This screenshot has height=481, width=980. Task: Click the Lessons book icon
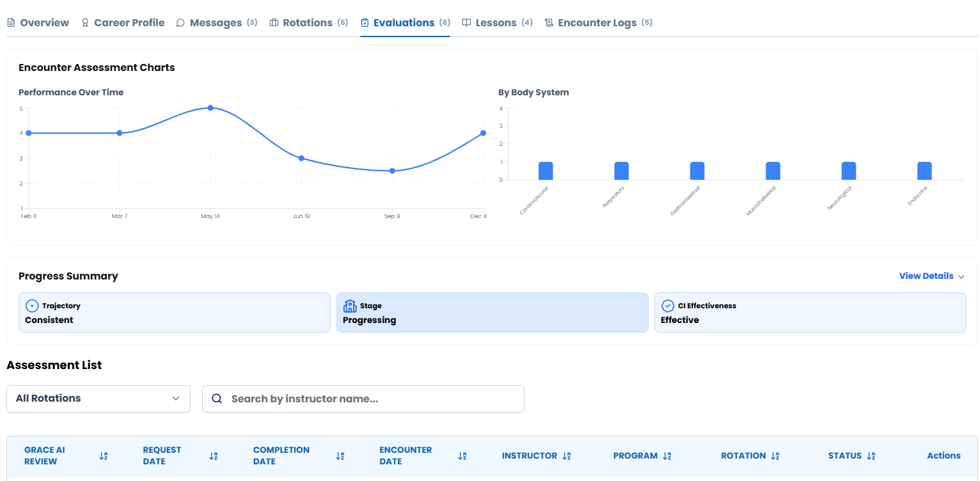[466, 23]
